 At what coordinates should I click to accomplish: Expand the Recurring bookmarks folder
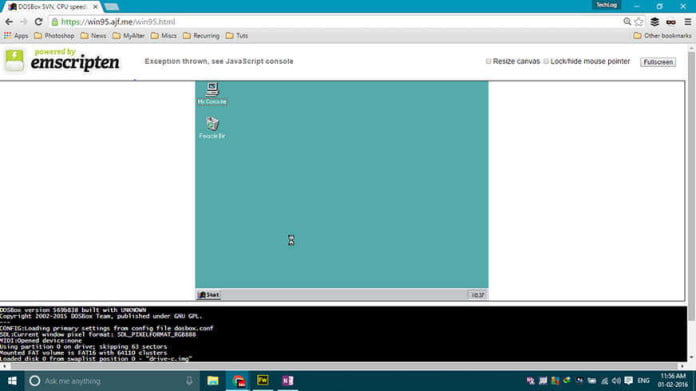coord(202,36)
